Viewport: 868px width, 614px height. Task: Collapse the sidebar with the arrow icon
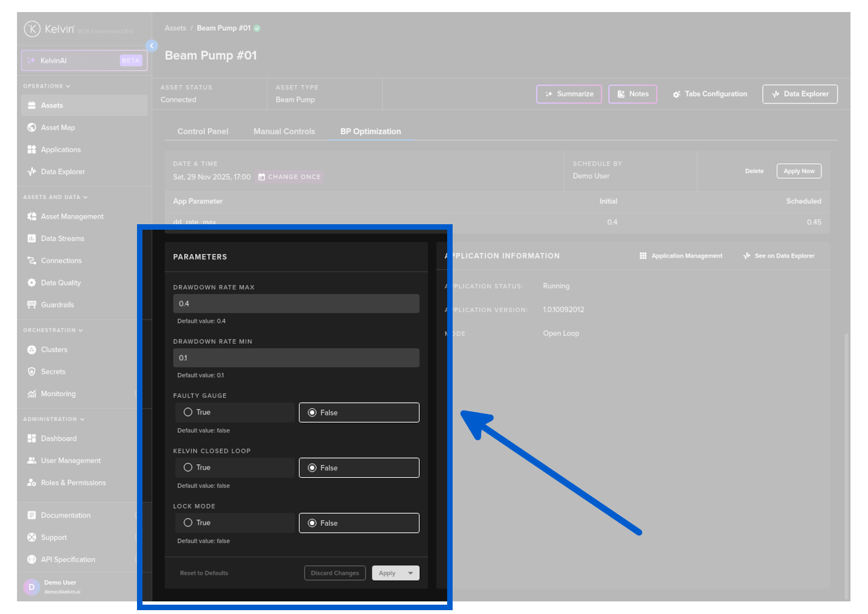pyautogui.click(x=152, y=46)
